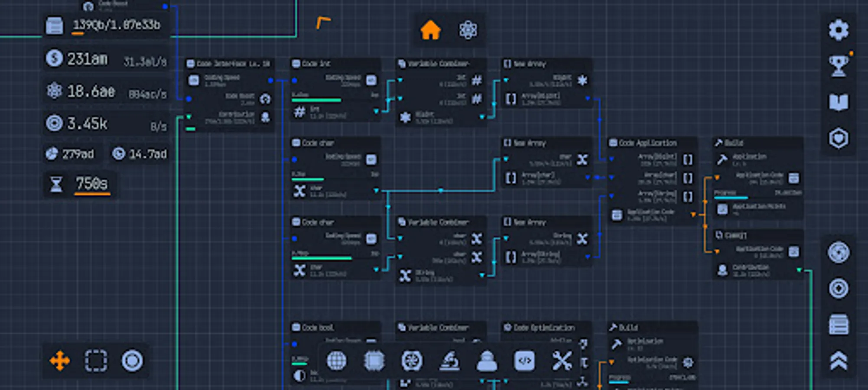The width and height of the screenshot is (868, 390).
Task: Click the clock icon beside 14.7ad
Action: (x=118, y=154)
